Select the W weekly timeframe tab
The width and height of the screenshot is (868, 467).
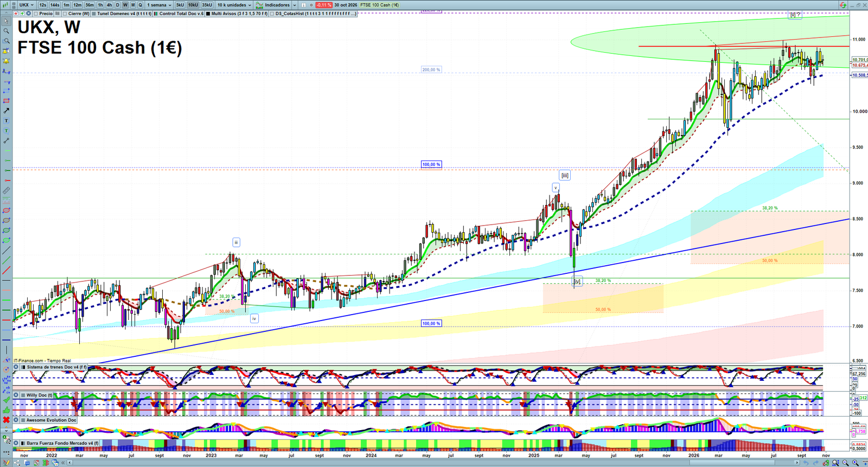point(125,5)
